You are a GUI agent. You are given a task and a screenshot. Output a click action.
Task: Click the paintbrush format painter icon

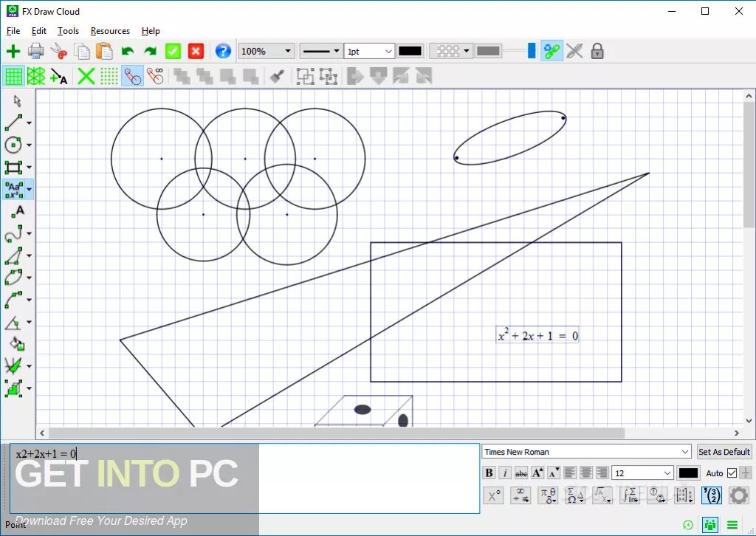click(x=278, y=76)
